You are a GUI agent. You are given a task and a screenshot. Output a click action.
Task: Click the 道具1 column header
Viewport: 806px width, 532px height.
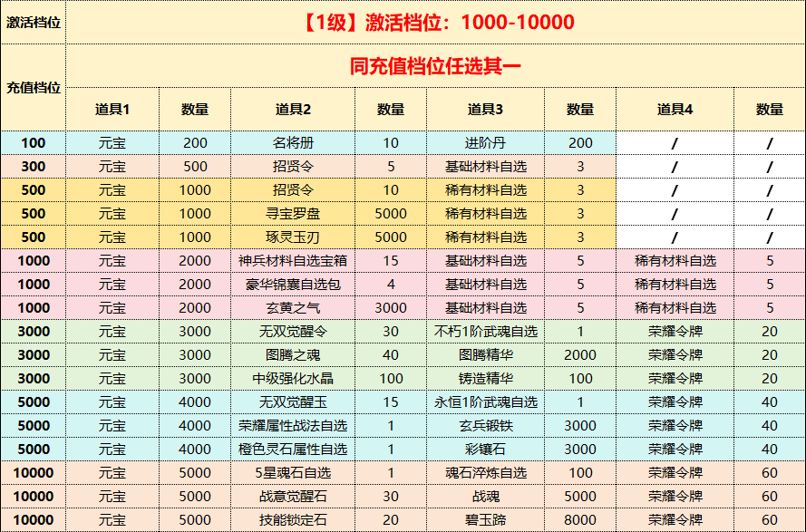(x=112, y=109)
